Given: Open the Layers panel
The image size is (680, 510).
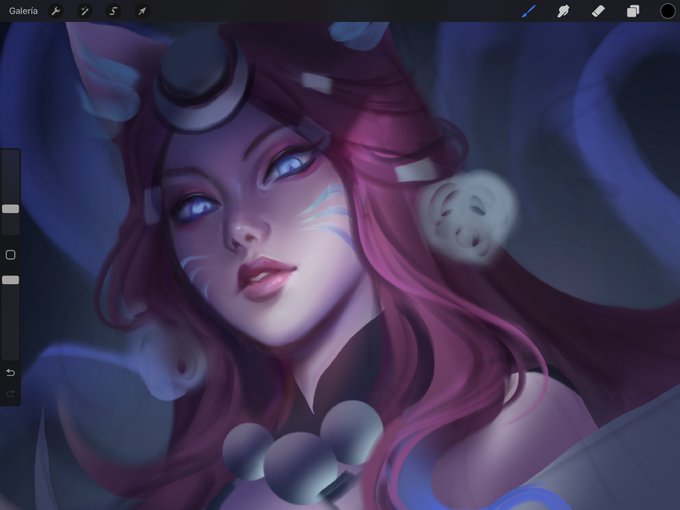Looking at the screenshot, I should pyautogui.click(x=633, y=11).
